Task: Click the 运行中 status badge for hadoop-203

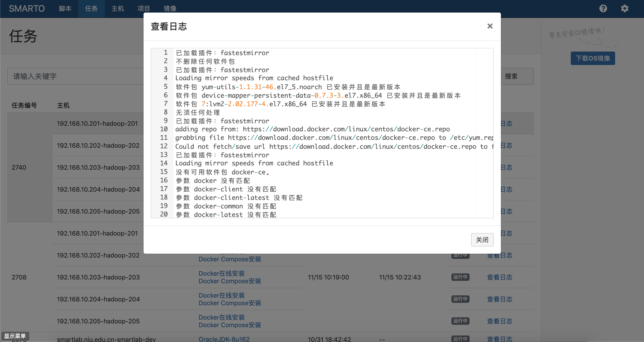Action: 460,277
